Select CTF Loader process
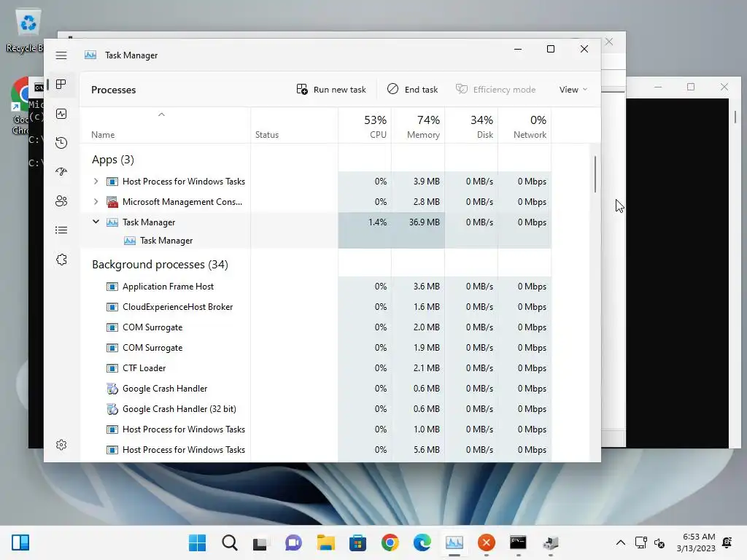This screenshot has height=560, width=747. (x=315, y=368)
